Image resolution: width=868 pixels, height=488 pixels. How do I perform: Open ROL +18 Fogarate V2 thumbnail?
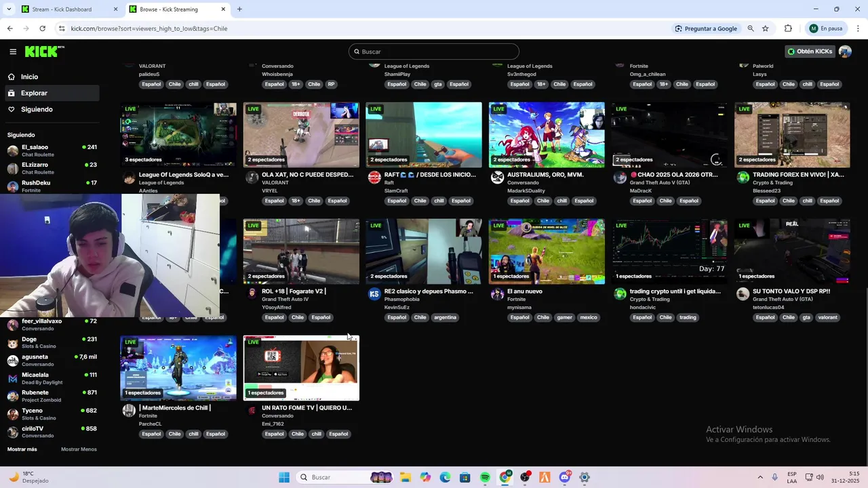[x=301, y=251]
